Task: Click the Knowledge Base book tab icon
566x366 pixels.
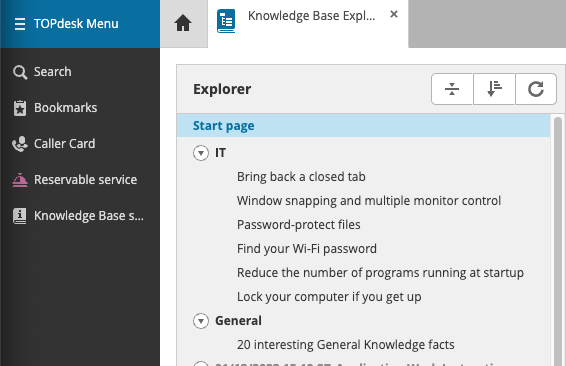Action: pos(226,21)
